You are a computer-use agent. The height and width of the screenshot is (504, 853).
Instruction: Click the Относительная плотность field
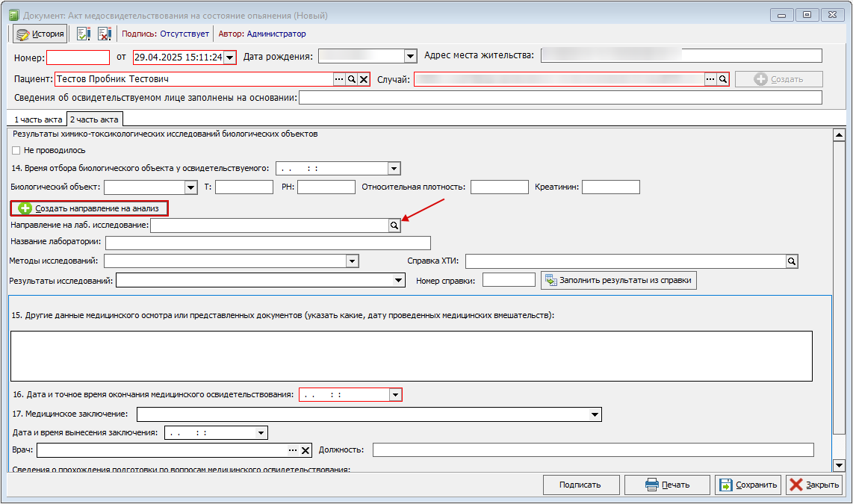tap(500, 187)
